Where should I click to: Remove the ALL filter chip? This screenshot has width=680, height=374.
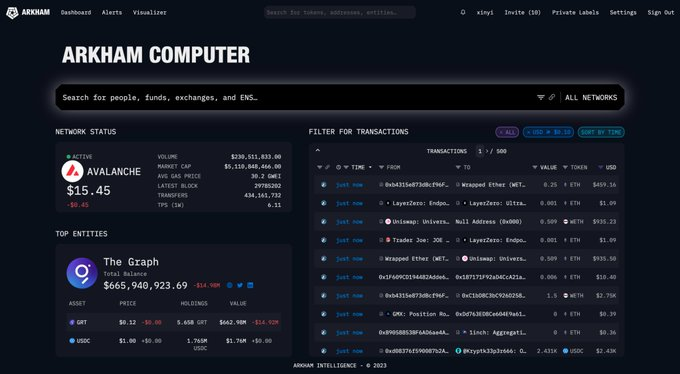pos(507,132)
